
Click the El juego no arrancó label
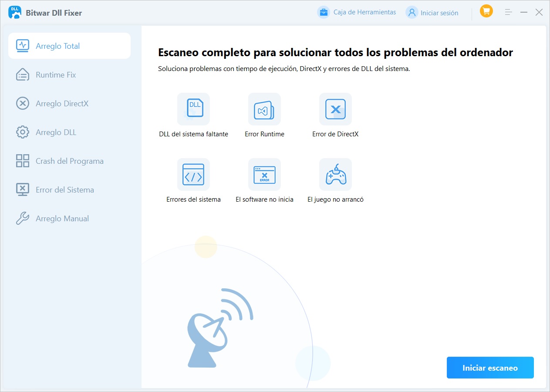point(335,199)
